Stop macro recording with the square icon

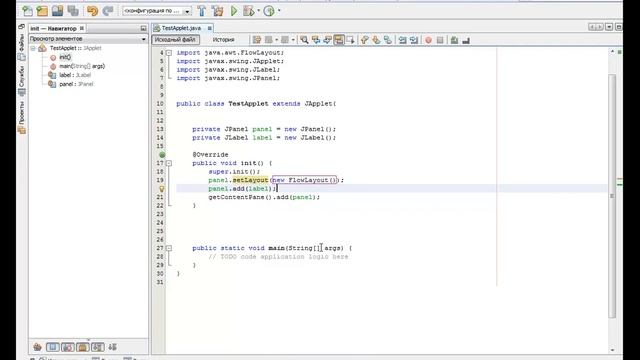(440, 40)
